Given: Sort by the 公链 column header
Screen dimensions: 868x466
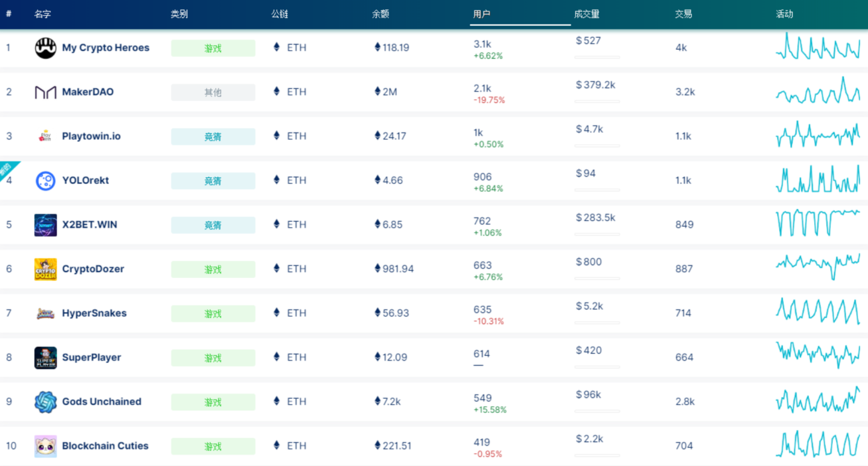Looking at the screenshot, I should [280, 14].
